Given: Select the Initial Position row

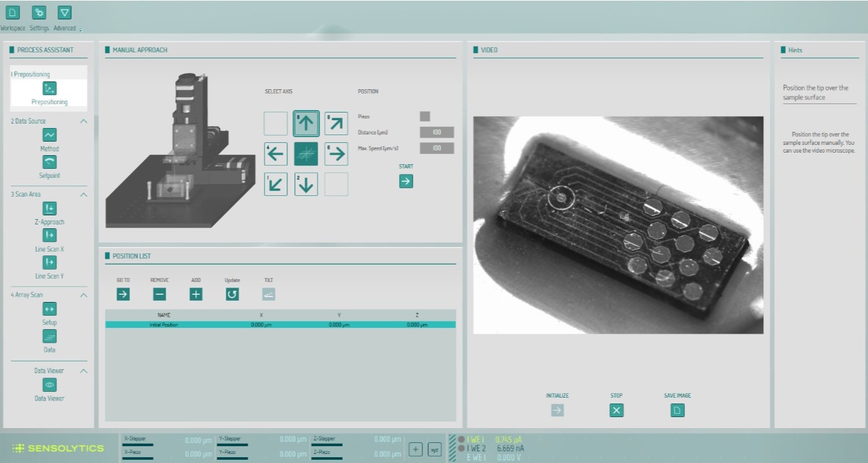Looking at the screenshot, I should tap(280, 325).
